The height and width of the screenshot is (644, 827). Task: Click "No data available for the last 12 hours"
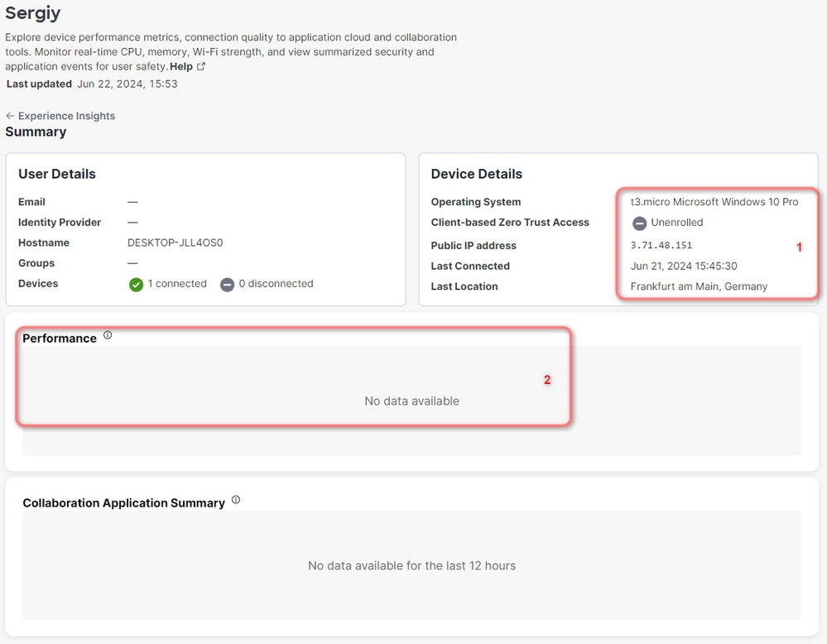(412, 565)
